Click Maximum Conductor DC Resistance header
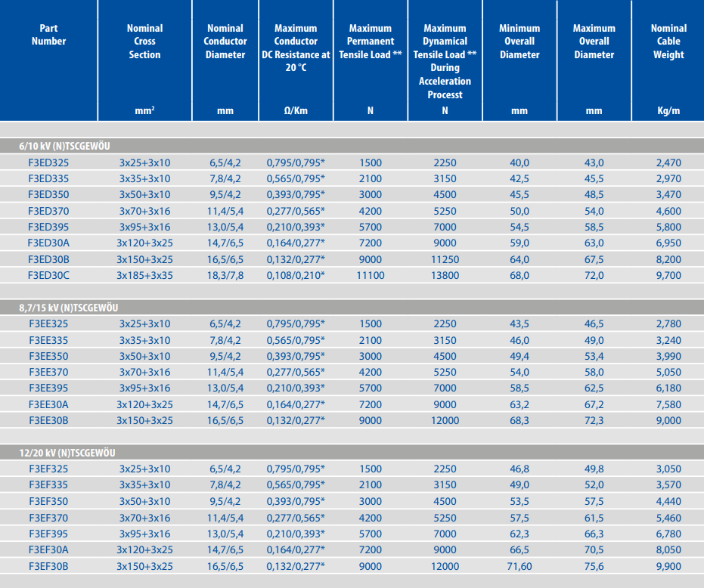The height and width of the screenshot is (588, 704). (296, 48)
